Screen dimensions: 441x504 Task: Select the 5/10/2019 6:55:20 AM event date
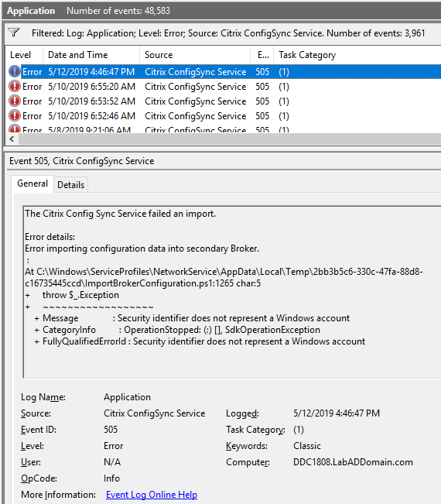[91, 87]
